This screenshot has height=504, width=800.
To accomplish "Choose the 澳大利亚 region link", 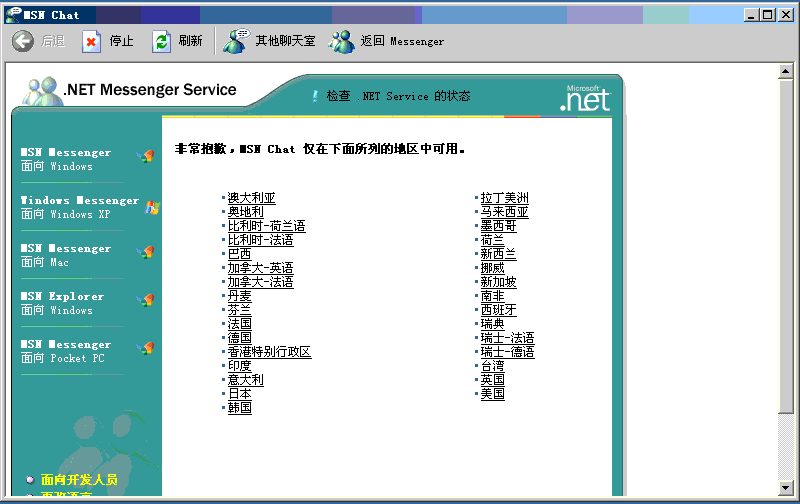I will point(251,198).
